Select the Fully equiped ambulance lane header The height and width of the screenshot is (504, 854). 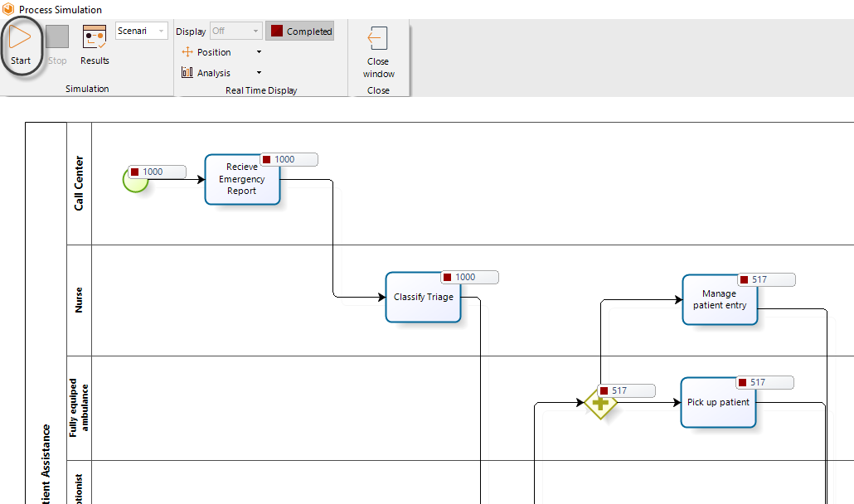pyautogui.click(x=79, y=408)
